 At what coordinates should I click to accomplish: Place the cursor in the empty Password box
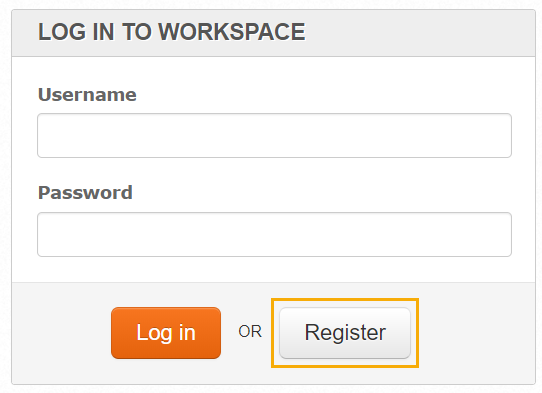[274, 234]
